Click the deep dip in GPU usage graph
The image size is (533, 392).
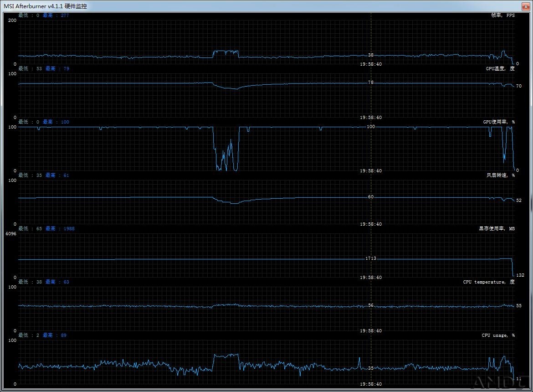[x=226, y=149]
